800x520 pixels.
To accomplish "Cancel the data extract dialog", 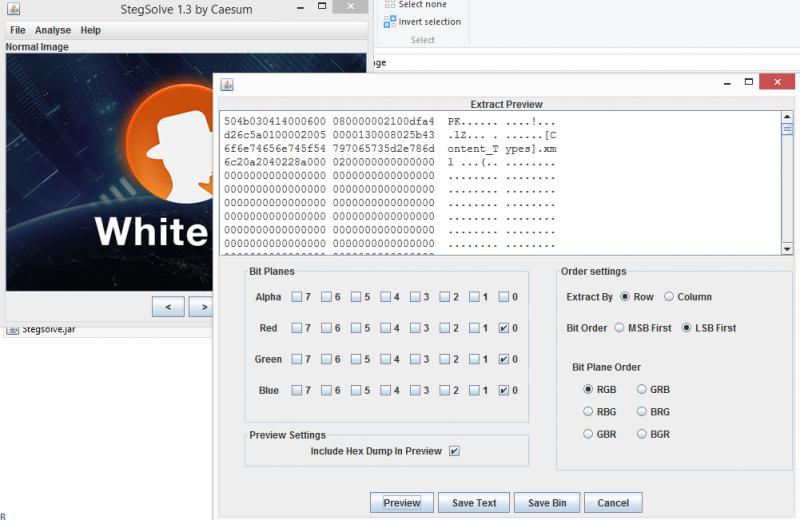I will pos(613,503).
